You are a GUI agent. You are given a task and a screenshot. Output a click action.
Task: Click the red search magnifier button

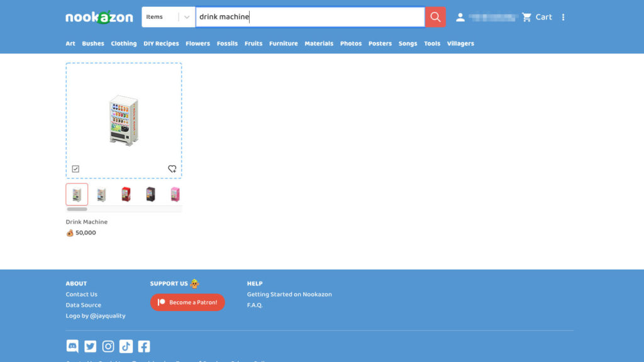point(435,17)
